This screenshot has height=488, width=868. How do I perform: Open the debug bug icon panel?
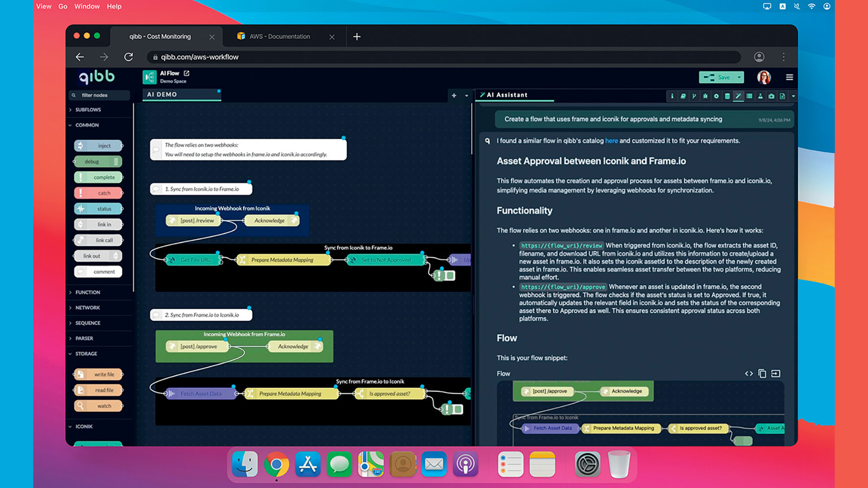pyautogui.click(x=705, y=96)
